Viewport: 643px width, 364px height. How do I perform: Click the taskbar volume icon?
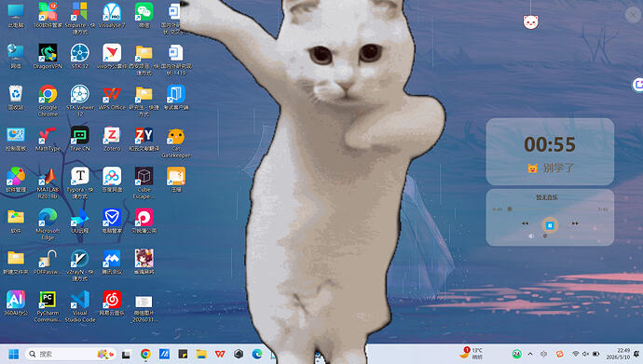[585, 354]
